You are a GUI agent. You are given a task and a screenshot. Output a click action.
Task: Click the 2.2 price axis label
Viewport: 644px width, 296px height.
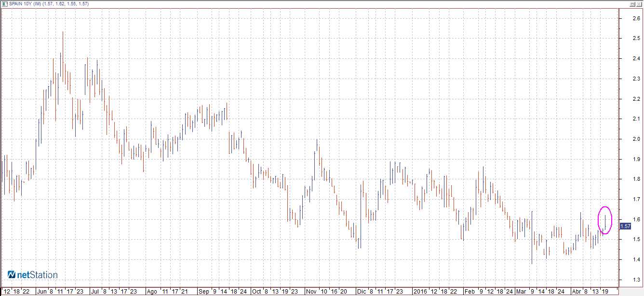coord(636,99)
